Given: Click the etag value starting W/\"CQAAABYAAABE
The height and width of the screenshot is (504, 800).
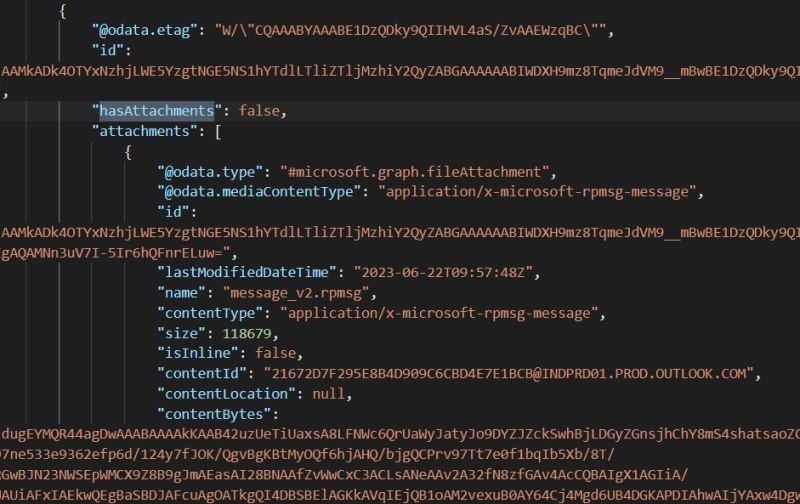Looking at the screenshot, I should point(410,30).
